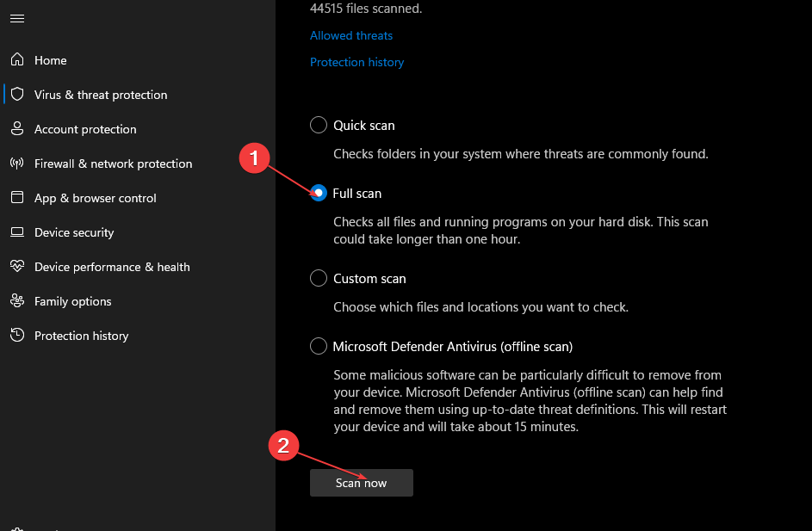The height and width of the screenshot is (531, 812).
Task: Open Family options from the sidebar
Action: tap(73, 301)
